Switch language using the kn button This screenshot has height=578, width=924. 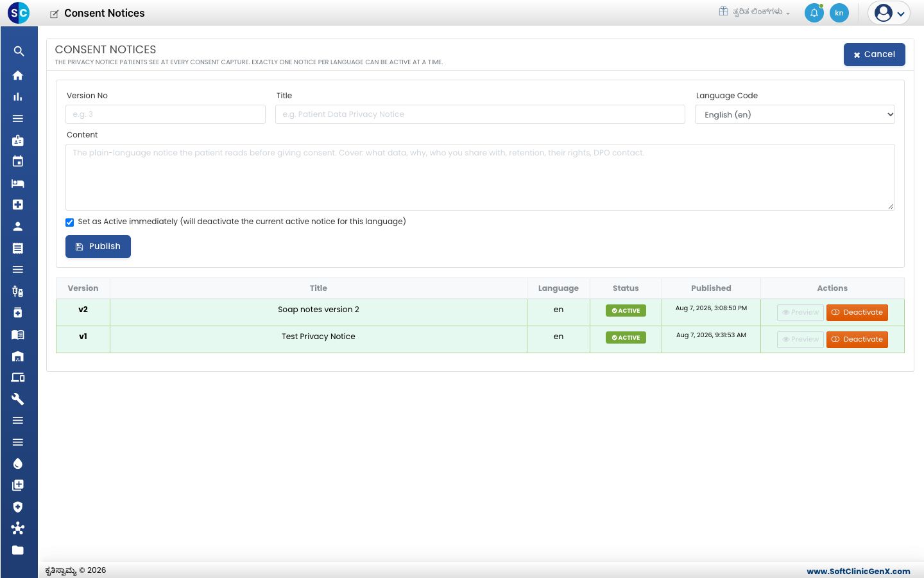click(x=839, y=13)
